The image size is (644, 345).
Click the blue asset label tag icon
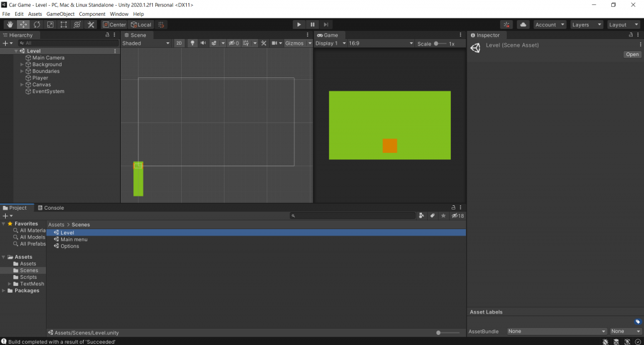[638, 321]
